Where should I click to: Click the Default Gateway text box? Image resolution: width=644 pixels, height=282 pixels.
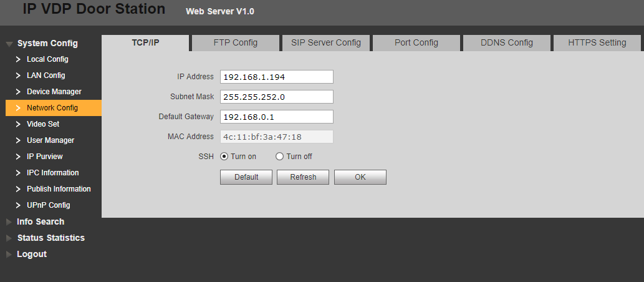coord(276,117)
